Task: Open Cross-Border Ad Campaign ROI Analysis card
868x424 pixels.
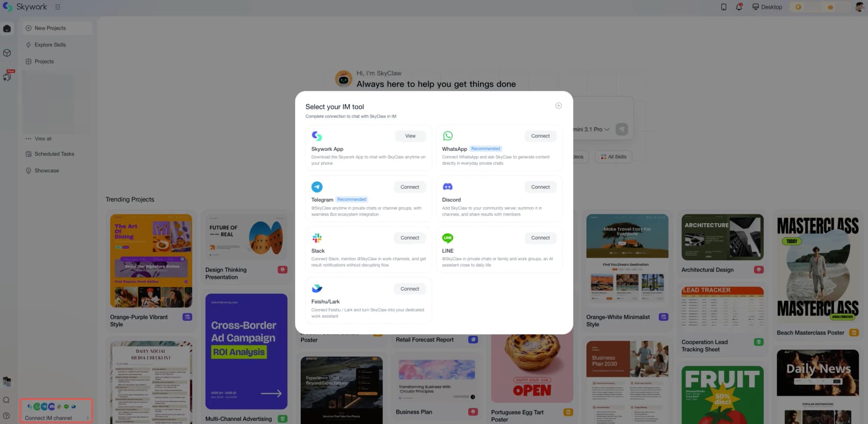Action: pos(246,352)
